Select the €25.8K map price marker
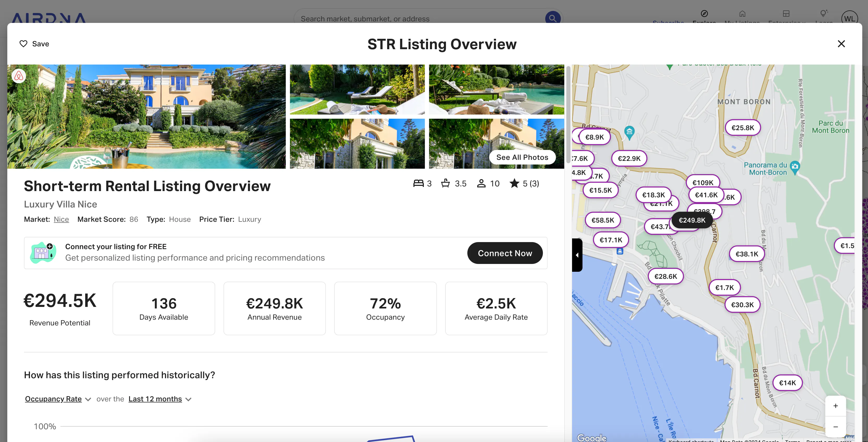The width and height of the screenshot is (868, 442). coord(743,128)
